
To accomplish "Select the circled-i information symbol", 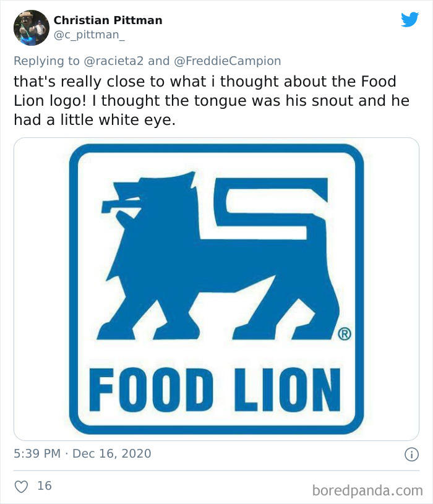I will click(413, 453).
